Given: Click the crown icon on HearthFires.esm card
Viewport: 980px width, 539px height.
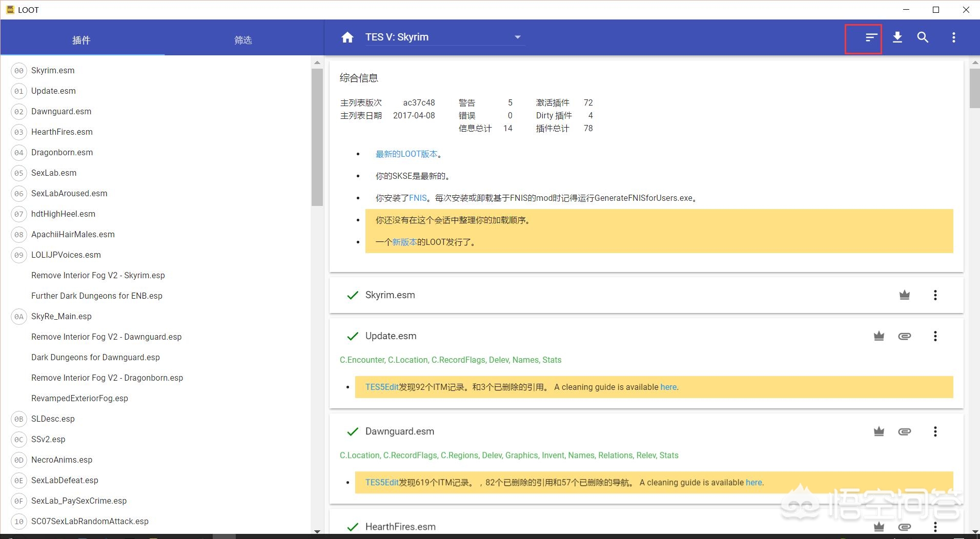Looking at the screenshot, I should pyautogui.click(x=879, y=527).
